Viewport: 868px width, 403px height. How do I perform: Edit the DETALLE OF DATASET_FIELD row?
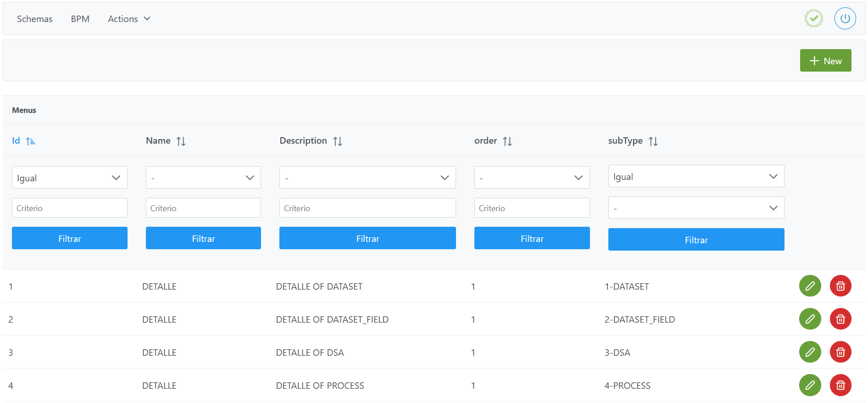810,319
